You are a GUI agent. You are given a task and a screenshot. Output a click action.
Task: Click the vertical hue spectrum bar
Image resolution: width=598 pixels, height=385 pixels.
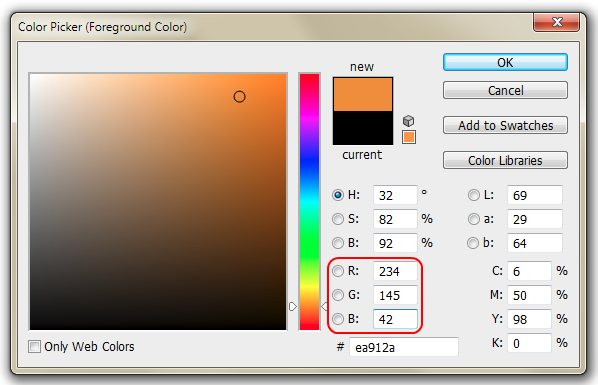[309, 201]
